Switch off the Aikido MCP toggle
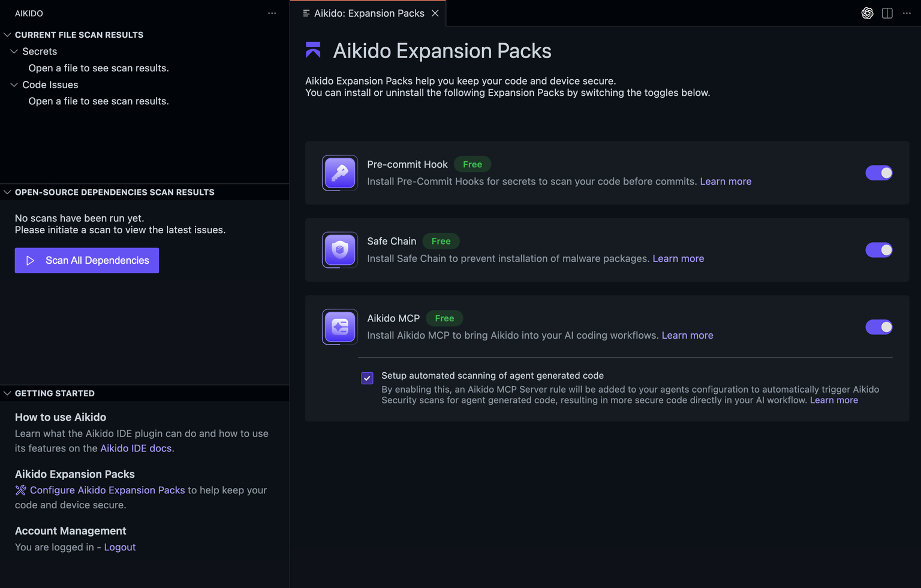The height and width of the screenshot is (588, 921). click(879, 327)
